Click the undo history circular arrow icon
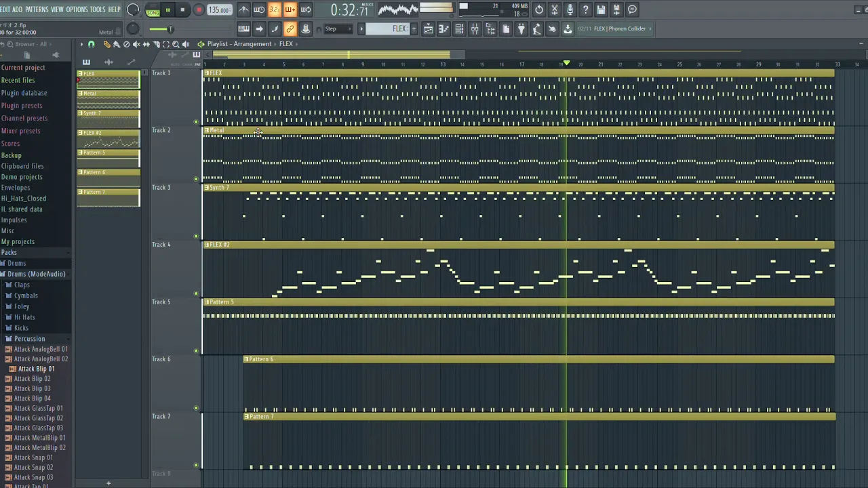 (x=539, y=9)
